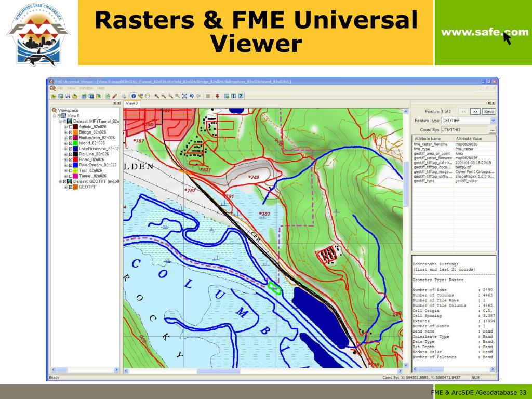Open the View menu

71,88
